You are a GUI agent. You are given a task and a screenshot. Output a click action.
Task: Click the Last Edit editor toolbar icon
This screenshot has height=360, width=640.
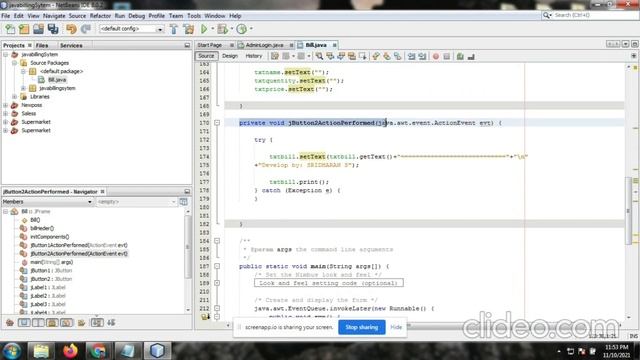275,56
